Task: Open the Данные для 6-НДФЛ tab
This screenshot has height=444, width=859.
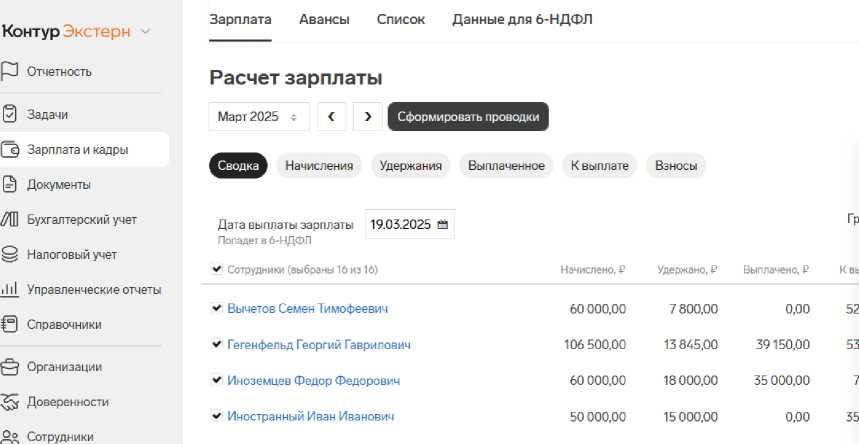Action: click(522, 19)
